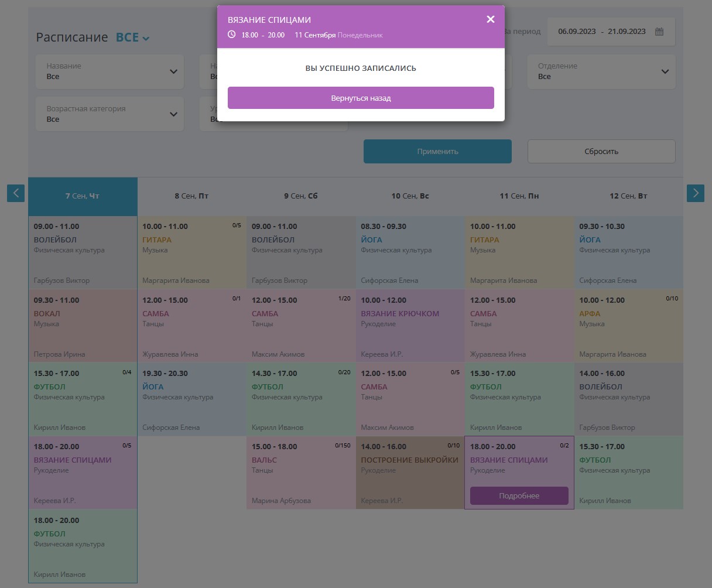Select the 7 Сен, Чт day header
Screen dimensions: 712x588
click(83, 196)
